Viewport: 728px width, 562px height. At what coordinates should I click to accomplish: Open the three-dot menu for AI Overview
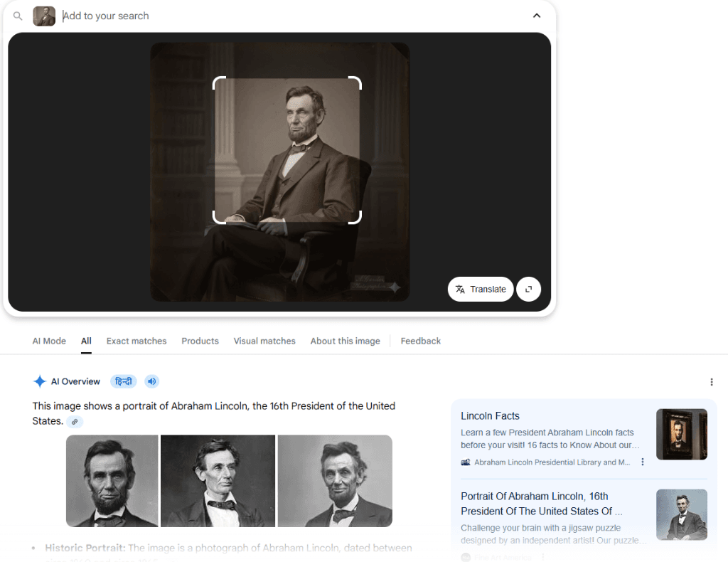tap(712, 381)
